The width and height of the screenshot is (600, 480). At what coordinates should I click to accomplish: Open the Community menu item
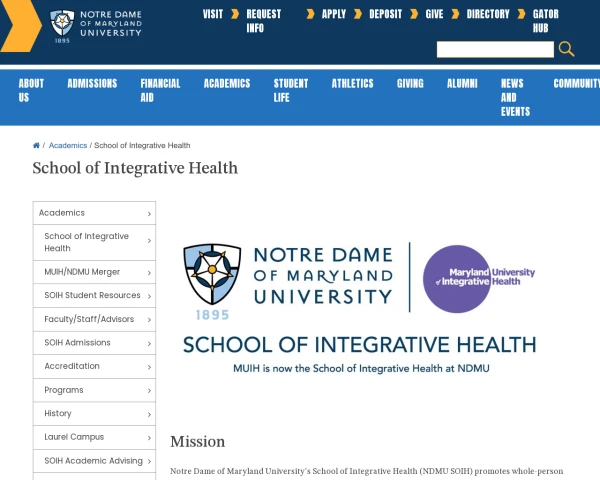[x=577, y=83]
